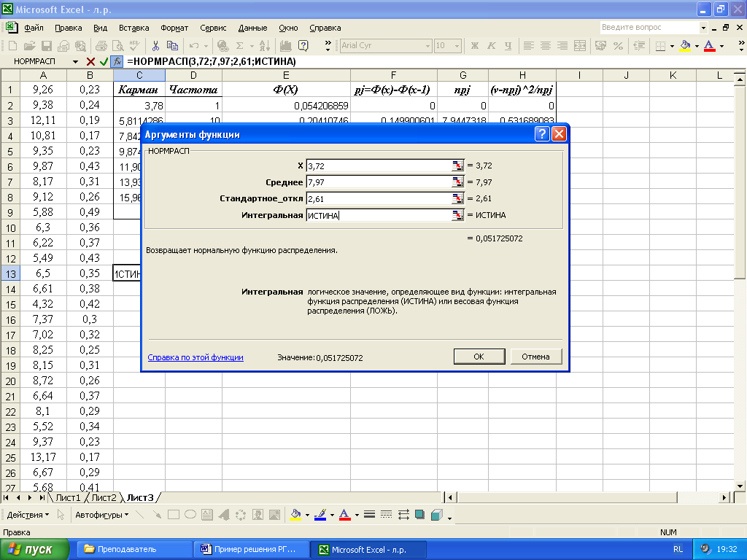747x560 pixels.
Task: Click the Open file folder icon
Action: 29,46
